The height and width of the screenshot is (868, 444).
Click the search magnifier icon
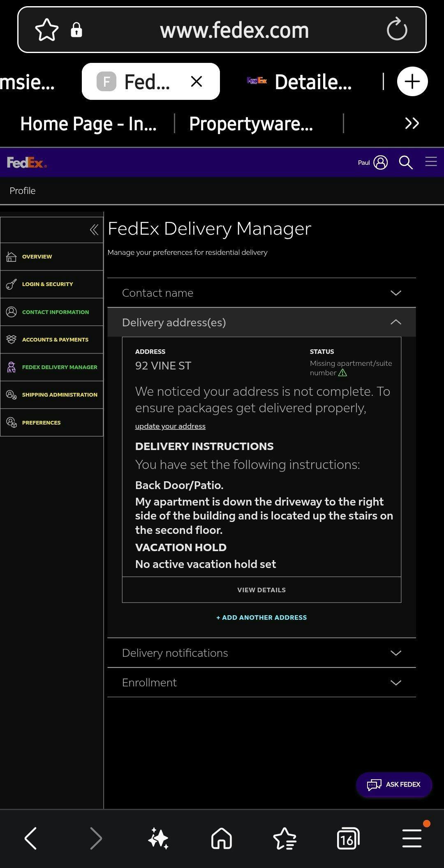point(405,163)
